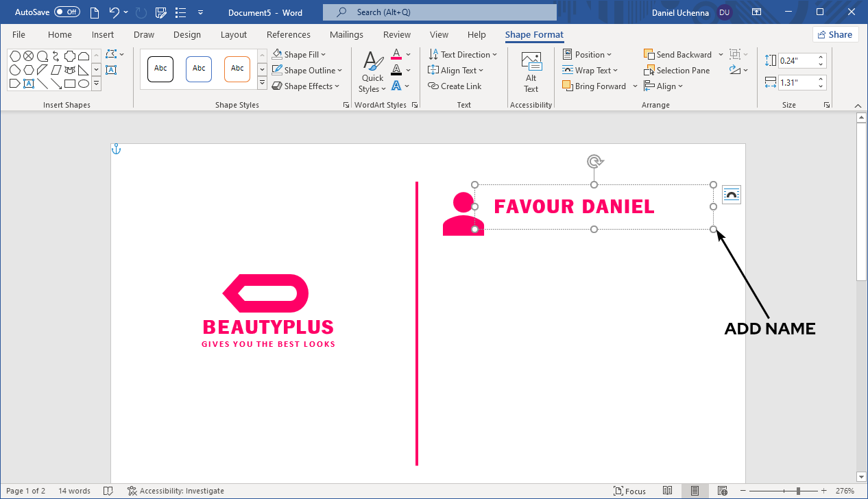Viewport: 868px width, 499px height.
Task: Expand the Shape Fill dropdown
Action: [x=324, y=55]
